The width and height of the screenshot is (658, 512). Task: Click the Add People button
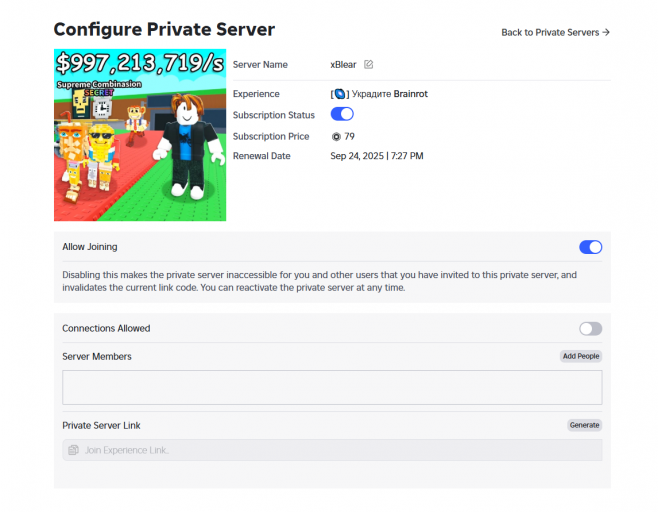pos(581,356)
